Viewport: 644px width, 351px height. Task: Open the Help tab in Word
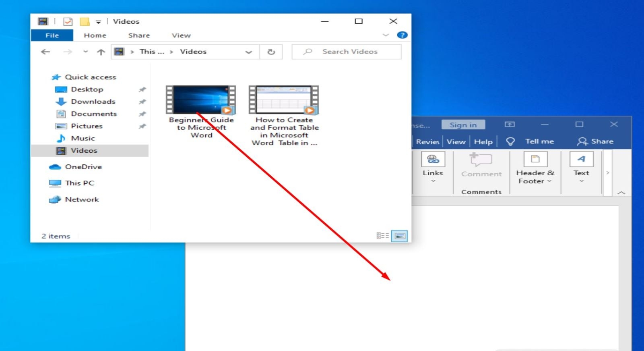coord(483,141)
